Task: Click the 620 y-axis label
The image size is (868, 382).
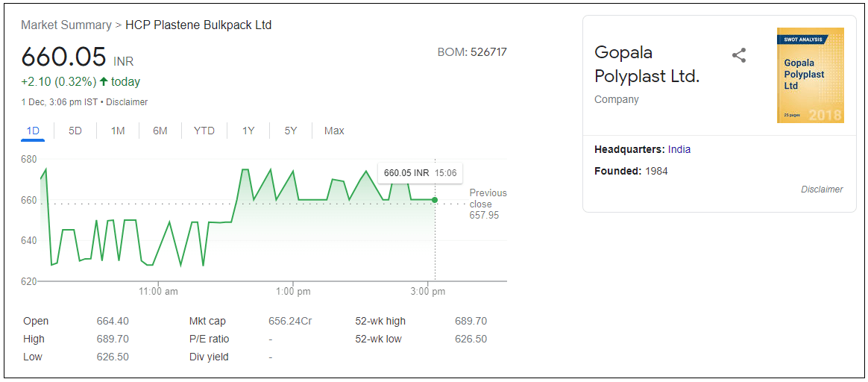Action: [29, 281]
